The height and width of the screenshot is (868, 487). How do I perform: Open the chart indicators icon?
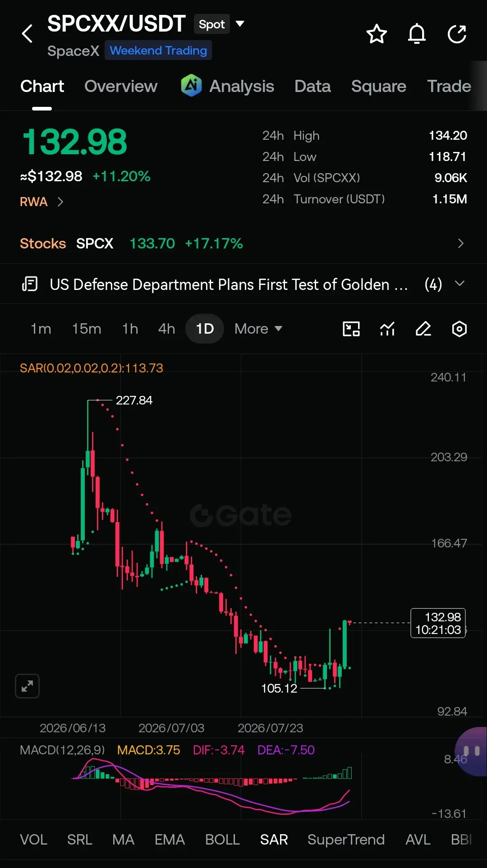click(x=387, y=329)
